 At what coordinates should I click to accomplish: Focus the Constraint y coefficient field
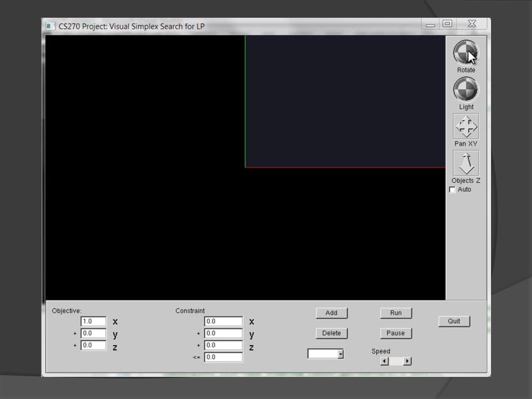pyautogui.click(x=223, y=333)
